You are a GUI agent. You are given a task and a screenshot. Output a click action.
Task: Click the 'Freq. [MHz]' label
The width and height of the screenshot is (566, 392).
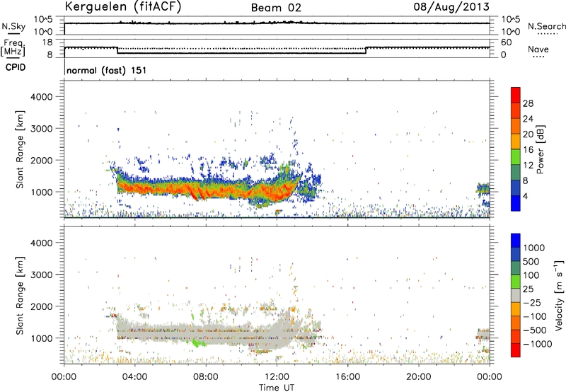click(x=13, y=48)
